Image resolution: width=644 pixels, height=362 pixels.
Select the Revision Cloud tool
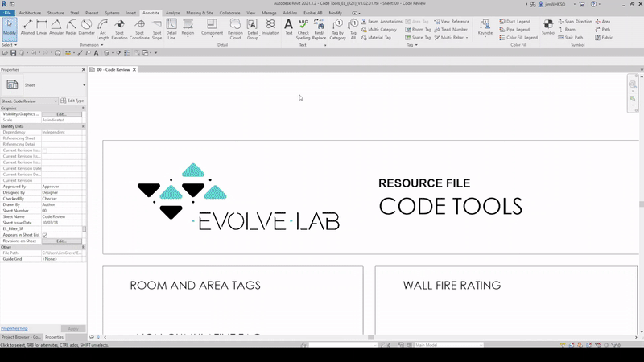(x=235, y=29)
